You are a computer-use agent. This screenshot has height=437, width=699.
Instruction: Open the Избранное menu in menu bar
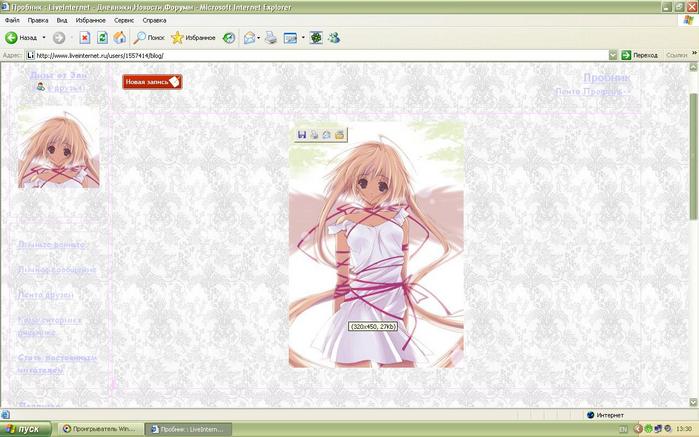coord(90,21)
